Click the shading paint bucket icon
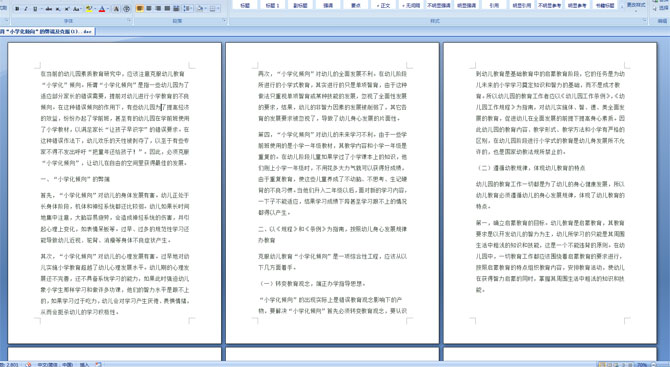The width and height of the screenshot is (670, 367). tap(200, 9)
